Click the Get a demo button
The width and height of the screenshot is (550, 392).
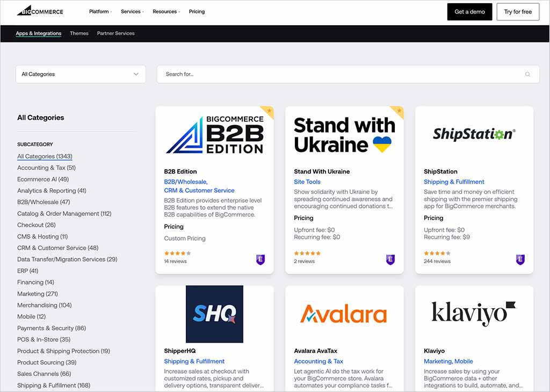tap(469, 12)
